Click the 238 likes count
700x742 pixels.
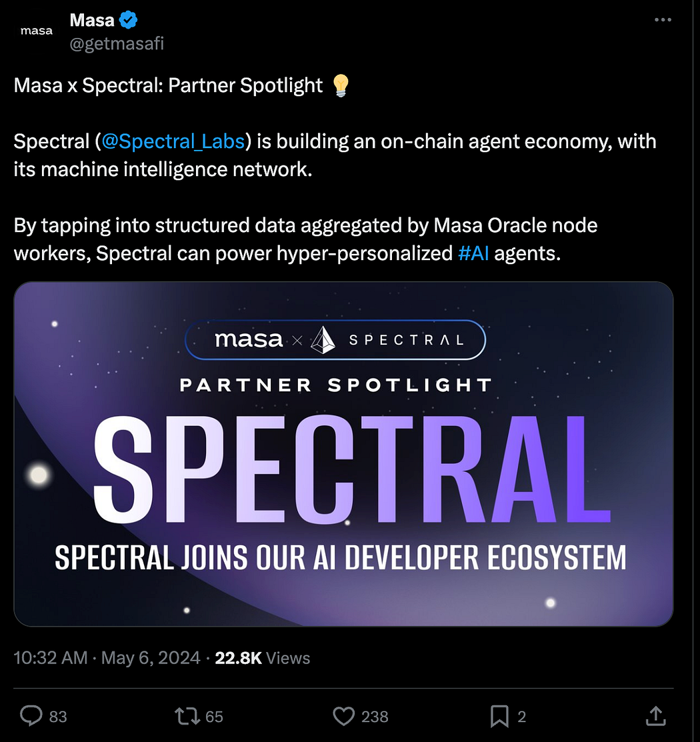coord(375,717)
